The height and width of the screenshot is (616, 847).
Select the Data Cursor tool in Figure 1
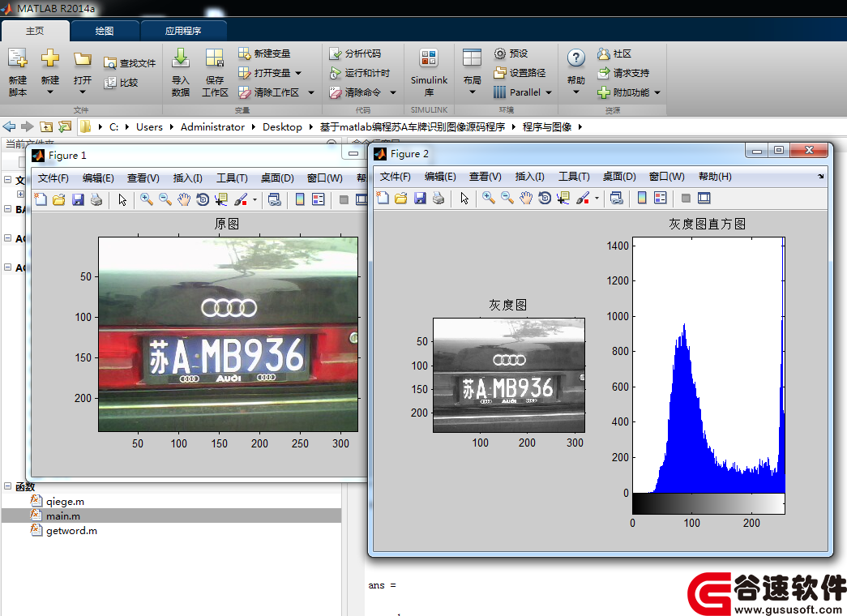click(x=221, y=200)
